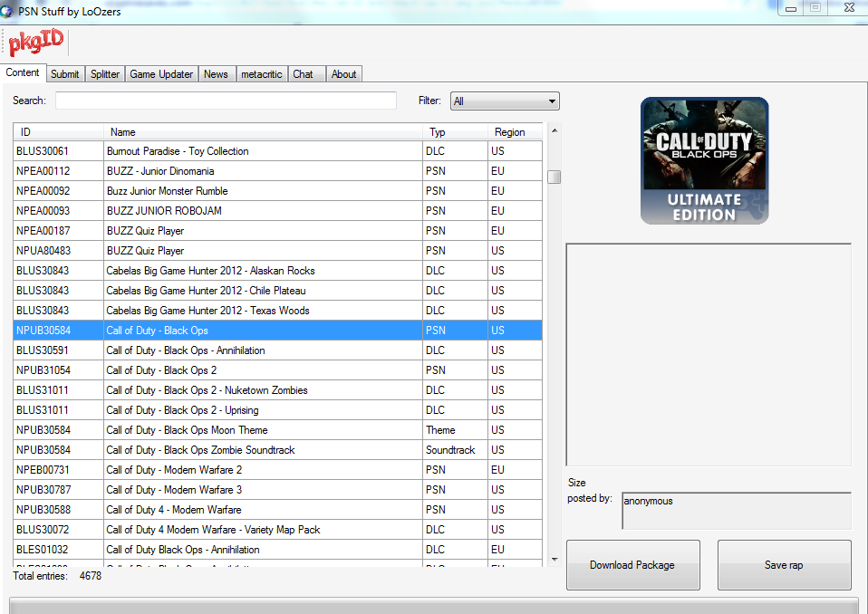This screenshot has height=614, width=868.
Task: Click the PSN Stuff title bar icon
Action: point(9,10)
